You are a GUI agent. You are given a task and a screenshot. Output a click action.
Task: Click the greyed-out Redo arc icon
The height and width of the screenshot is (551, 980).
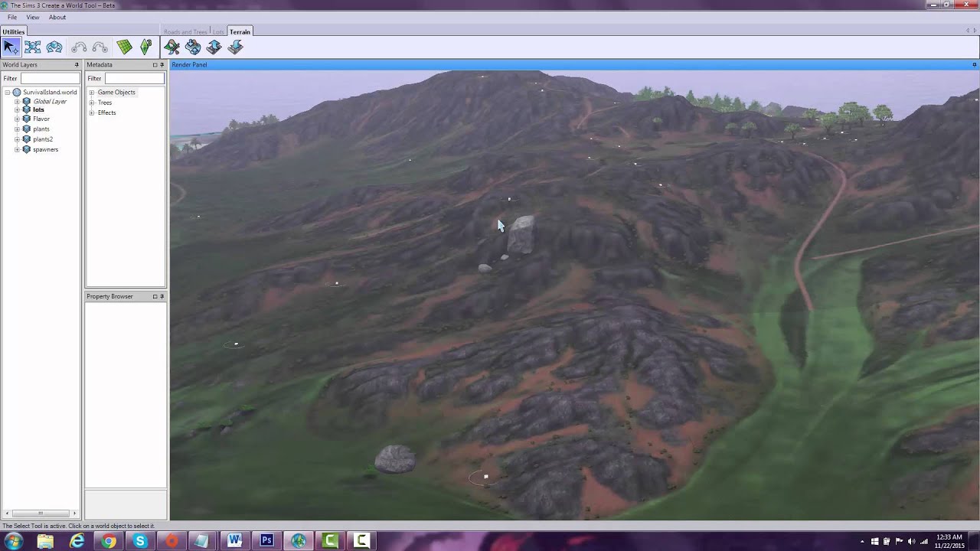[100, 47]
